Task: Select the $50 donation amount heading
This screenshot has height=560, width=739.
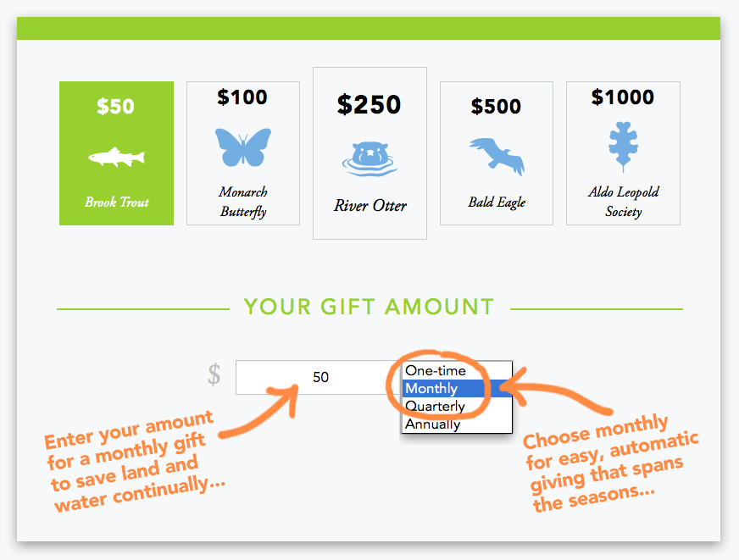Action: (115, 106)
